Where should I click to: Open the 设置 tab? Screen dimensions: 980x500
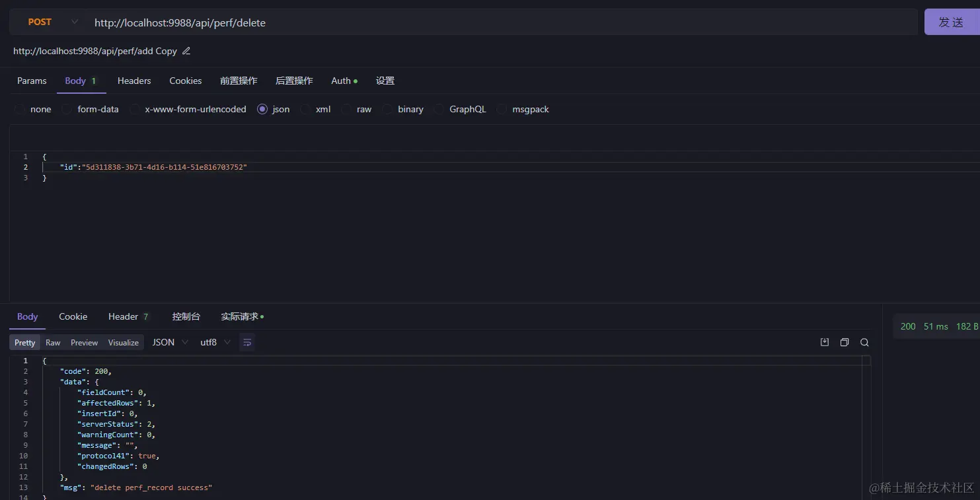tap(385, 81)
